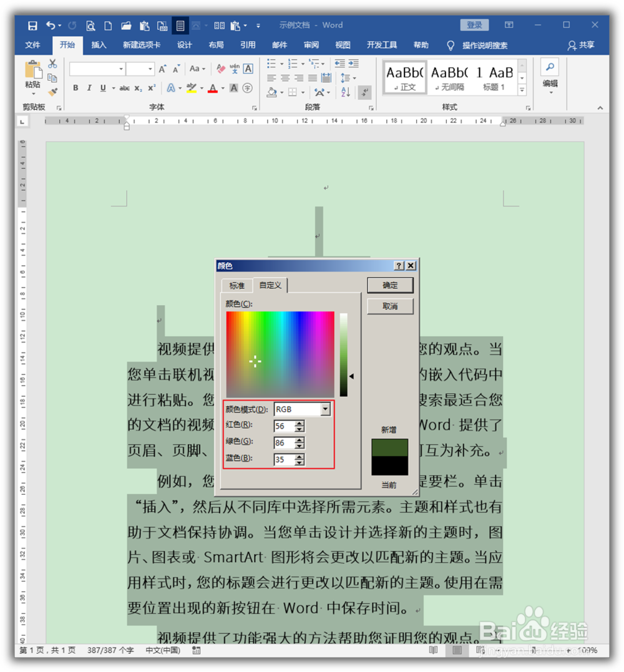Toggle Show/Hide formatting marks
This screenshot has height=672, width=624.
pyautogui.click(x=365, y=92)
